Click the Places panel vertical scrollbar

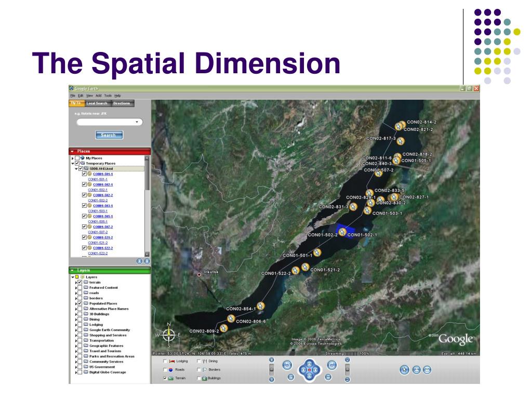pos(147,206)
